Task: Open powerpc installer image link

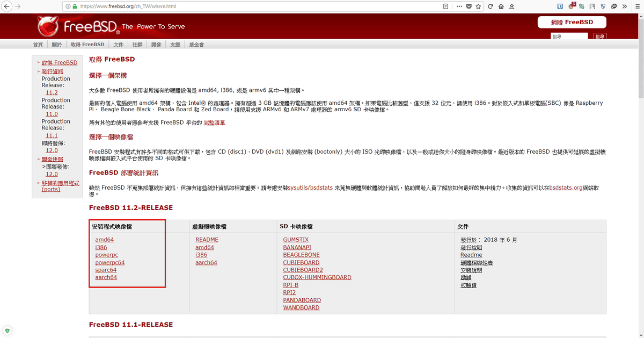Action: tap(107, 255)
